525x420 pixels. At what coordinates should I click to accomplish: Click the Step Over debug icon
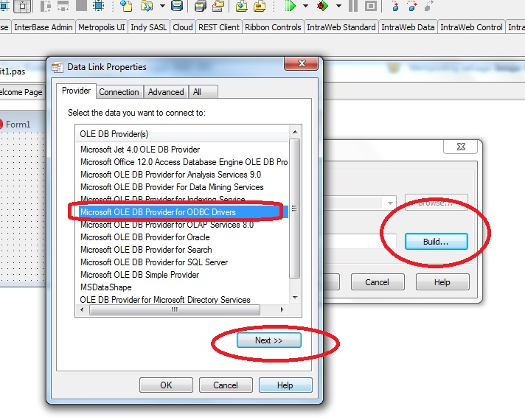click(x=412, y=6)
